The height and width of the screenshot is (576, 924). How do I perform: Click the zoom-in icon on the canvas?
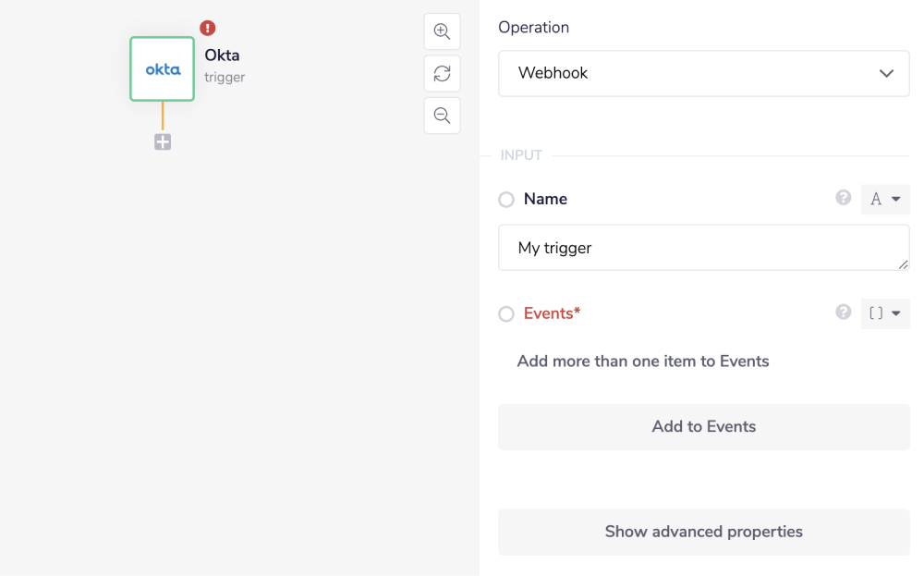(442, 31)
